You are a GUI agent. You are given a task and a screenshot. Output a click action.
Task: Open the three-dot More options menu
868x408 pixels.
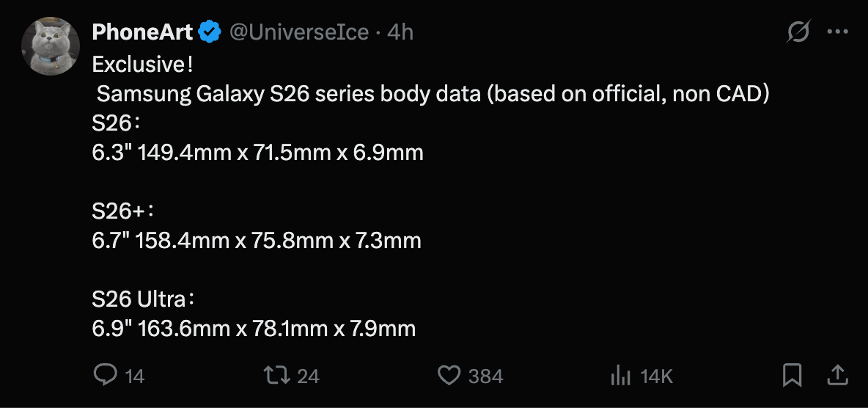coord(838,32)
